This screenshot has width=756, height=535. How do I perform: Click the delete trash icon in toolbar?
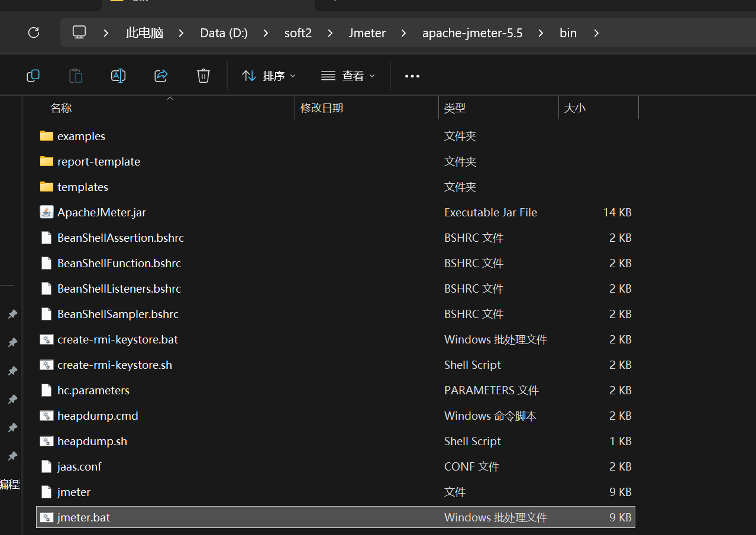203,76
